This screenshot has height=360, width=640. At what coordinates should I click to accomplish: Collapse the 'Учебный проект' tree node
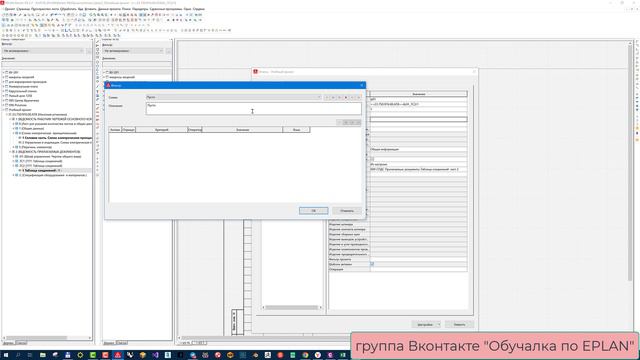coord(4,110)
